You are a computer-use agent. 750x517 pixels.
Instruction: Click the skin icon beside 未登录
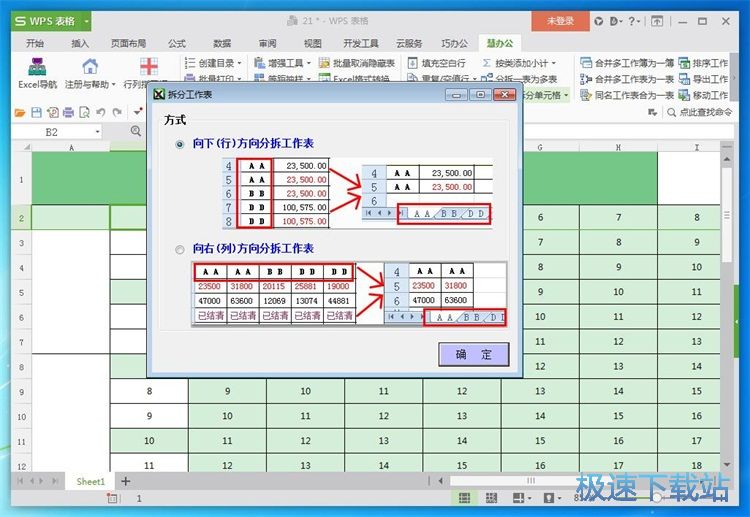(598, 21)
